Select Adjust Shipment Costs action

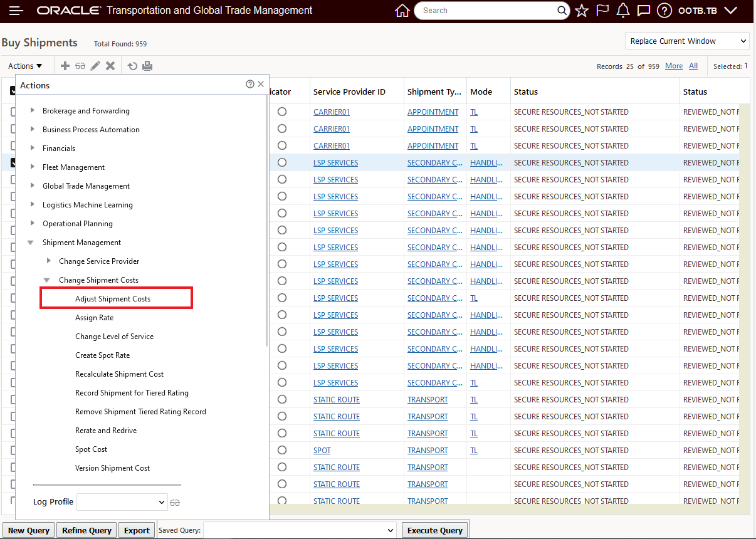point(113,298)
